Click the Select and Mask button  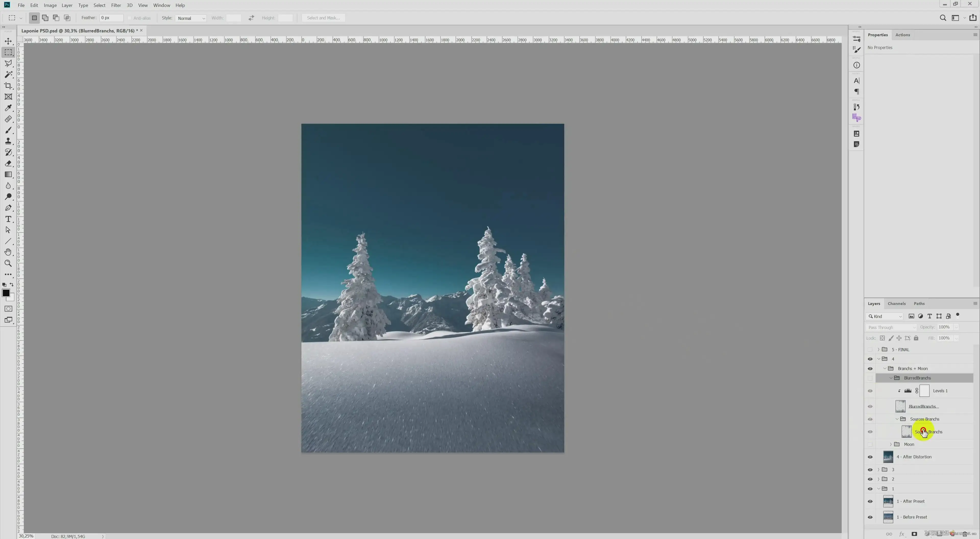(323, 18)
